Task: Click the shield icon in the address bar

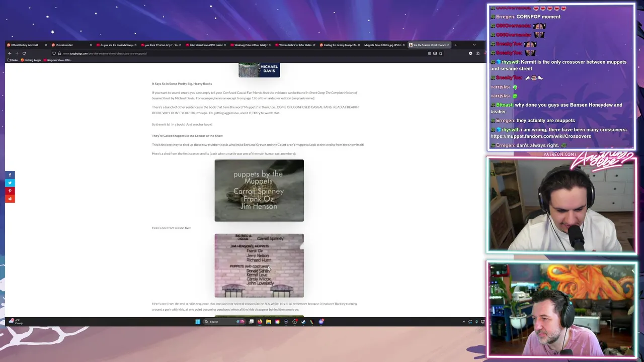Action: tap(54, 53)
